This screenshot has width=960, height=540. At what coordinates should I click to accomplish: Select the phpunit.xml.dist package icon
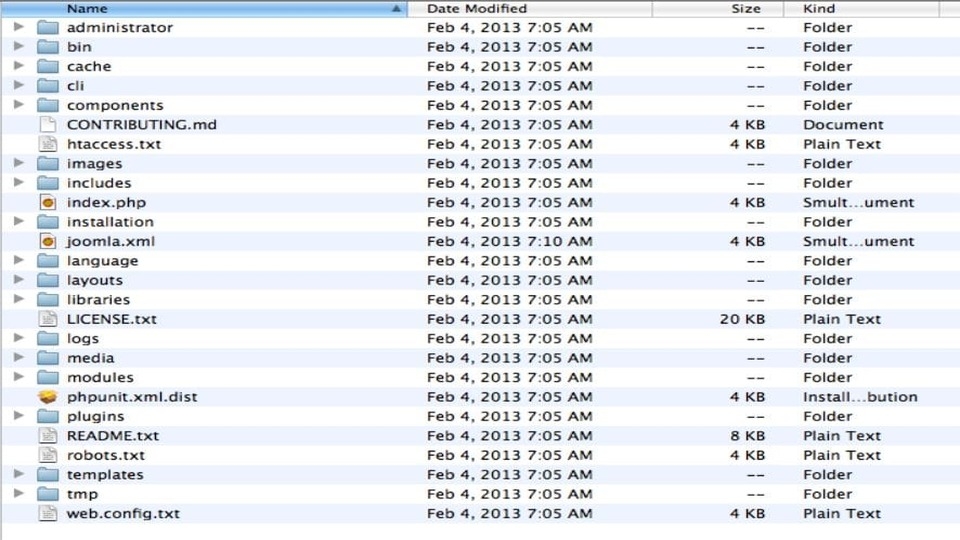(x=48, y=397)
